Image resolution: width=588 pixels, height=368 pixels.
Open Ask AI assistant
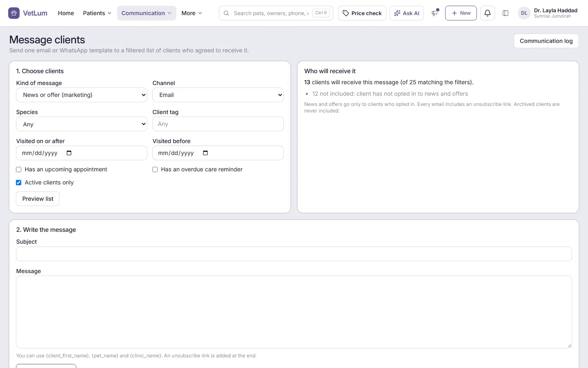407,13
